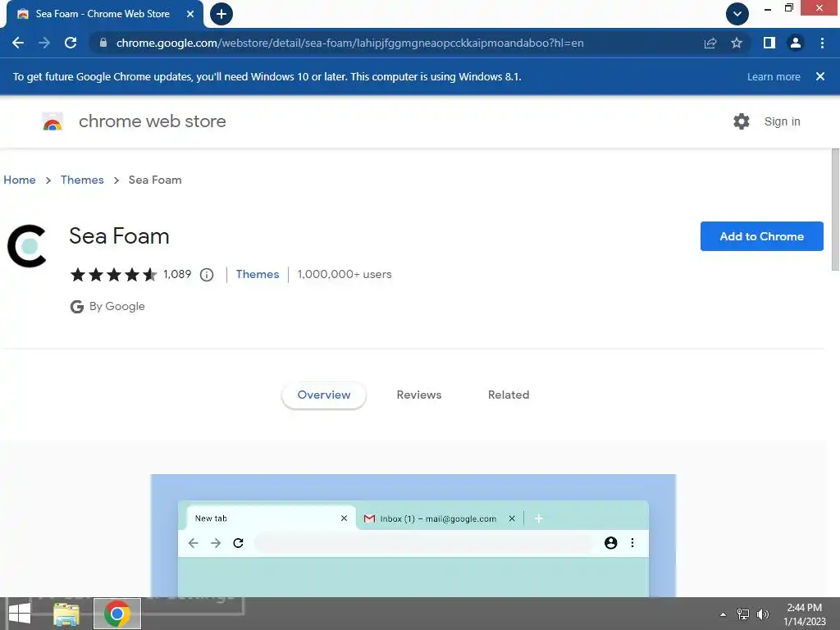840x630 pixels.
Task: Reload the Sea Foam page
Action: [x=71, y=43]
